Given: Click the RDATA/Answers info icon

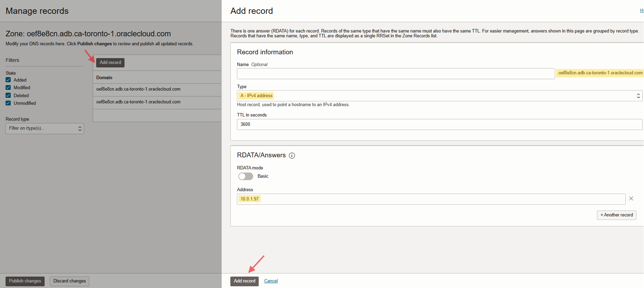Looking at the screenshot, I should pyautogui.click(x=292, y=156).
